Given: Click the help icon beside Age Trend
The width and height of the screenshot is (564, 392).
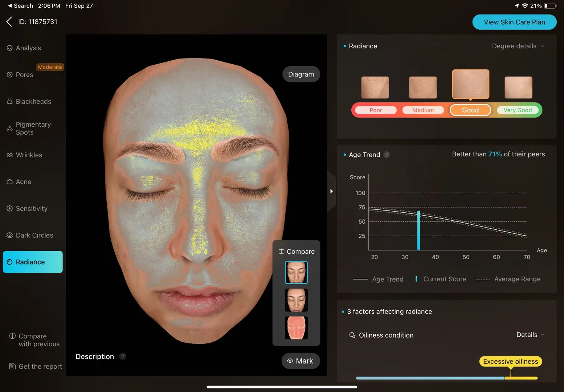Looking at the screenshot, I should tap(387, 155).
